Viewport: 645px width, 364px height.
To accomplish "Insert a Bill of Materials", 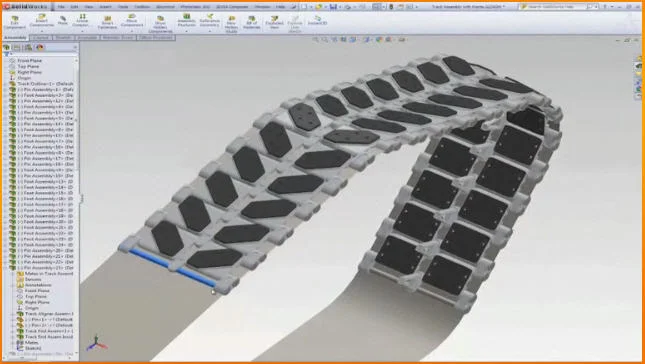I will (x=251, y=23).
